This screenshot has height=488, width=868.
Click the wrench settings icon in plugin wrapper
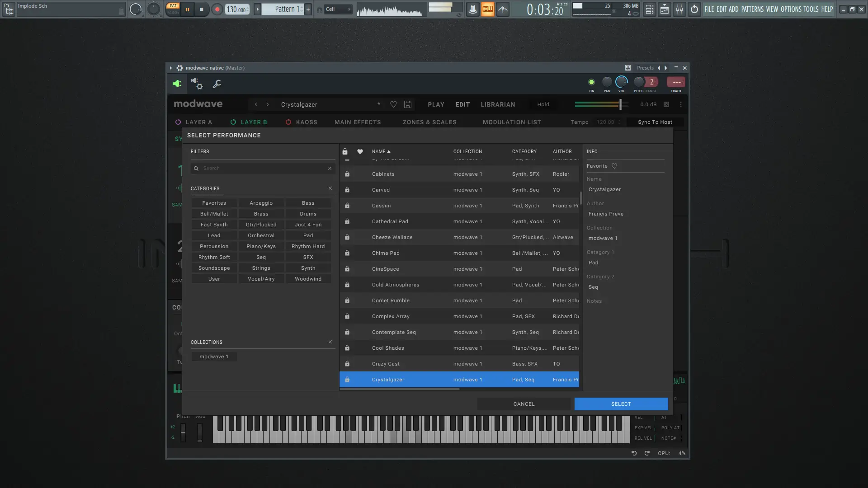[x=217, y=84]
